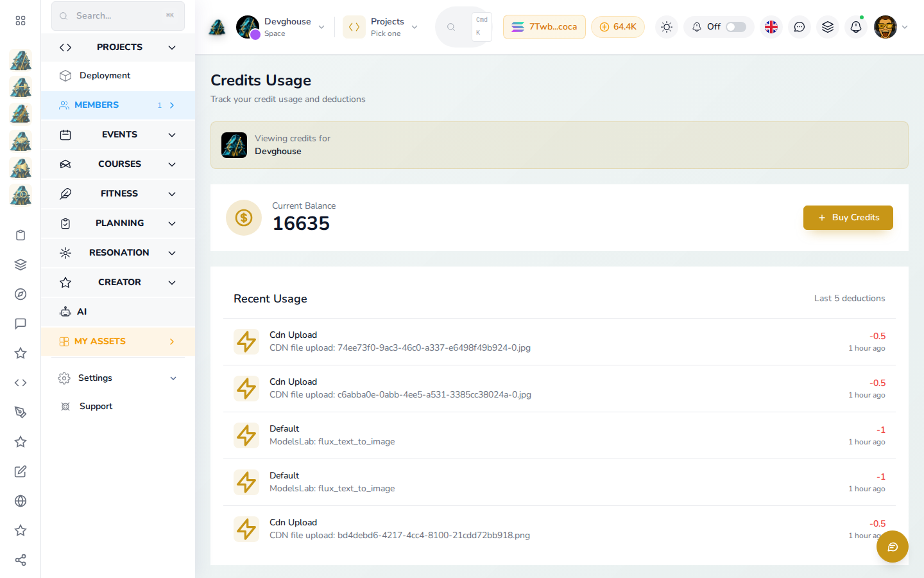Expand the COURSES sidebar section
924x578 pixels.
click(x=118, y=164)
